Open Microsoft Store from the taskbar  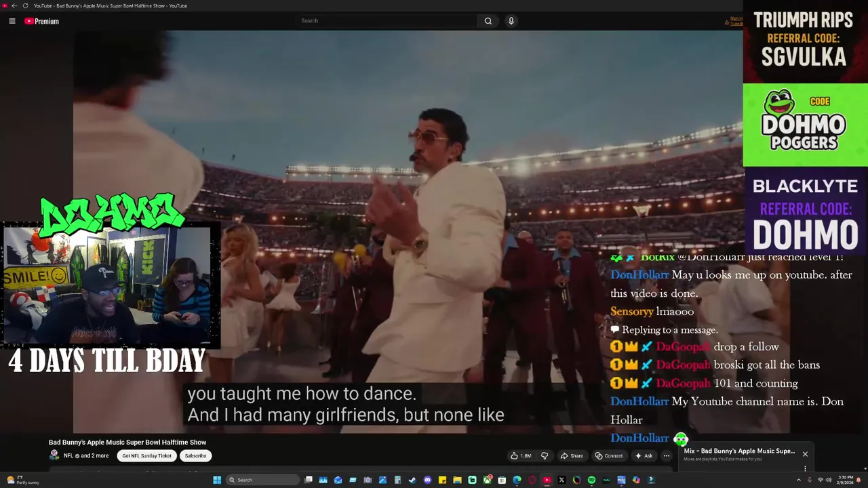[502, 480]
